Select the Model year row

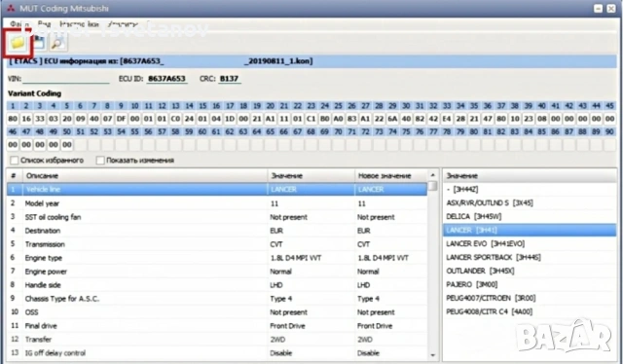click(x=217, y=203)
